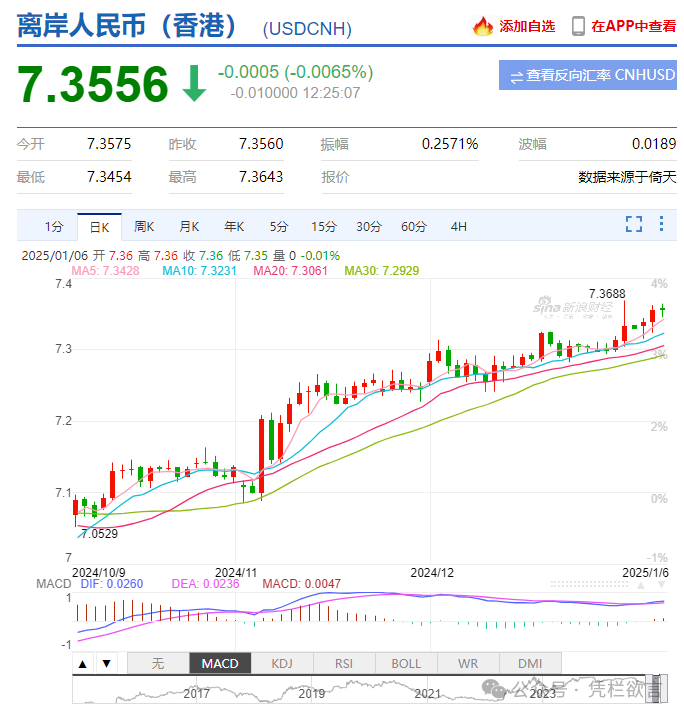Select the 60分 interval tab

414,227
